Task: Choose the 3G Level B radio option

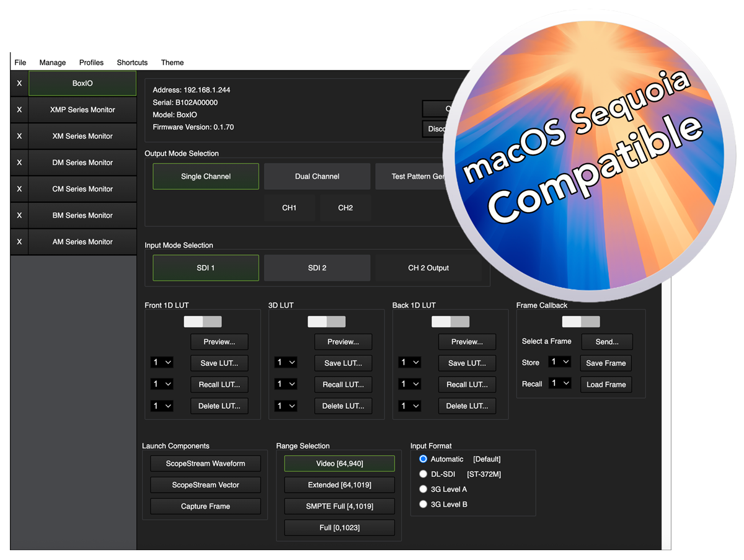Action: click(423, 504)
